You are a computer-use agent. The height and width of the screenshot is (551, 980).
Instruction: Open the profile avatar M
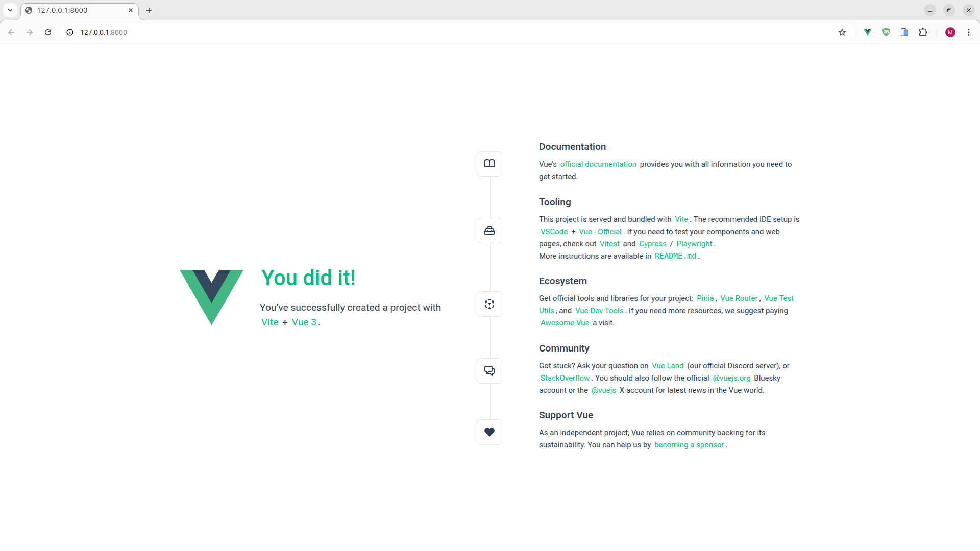coord(950,32)
